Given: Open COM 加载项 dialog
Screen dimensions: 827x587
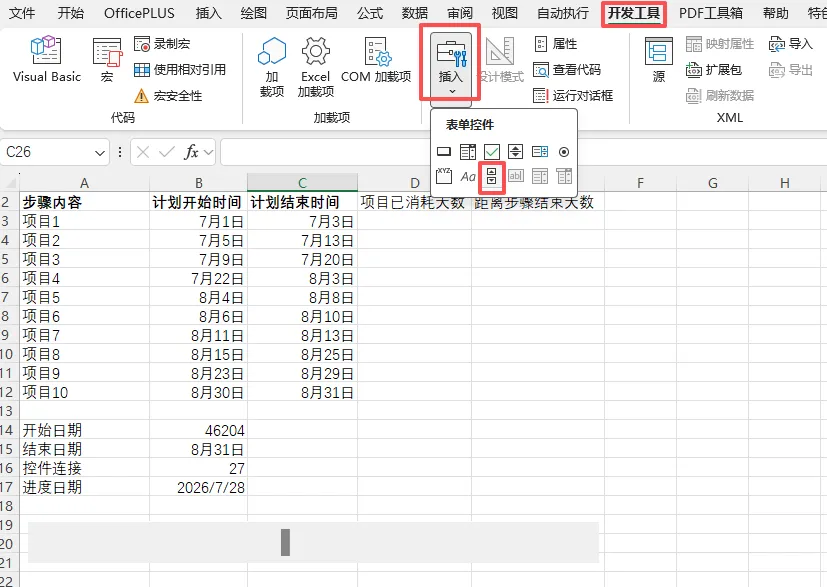Looking at the screenshot, I should pos(376,59).
